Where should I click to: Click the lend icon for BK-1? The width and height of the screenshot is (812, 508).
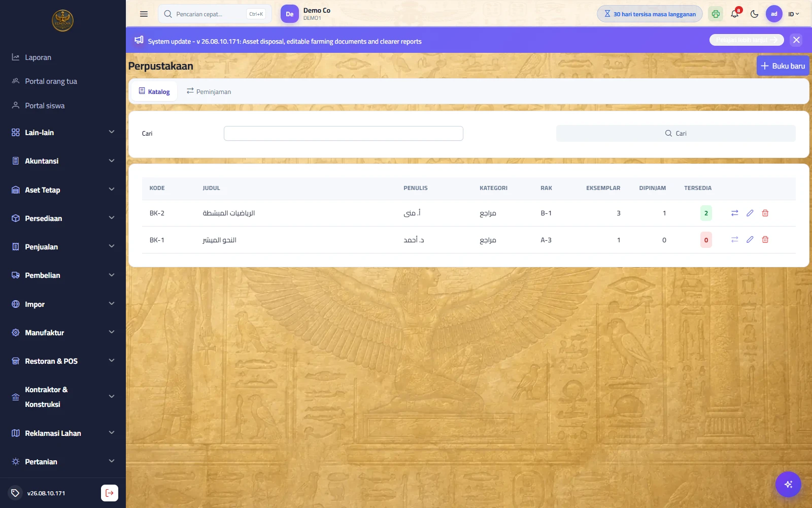(x=734, y=240)
